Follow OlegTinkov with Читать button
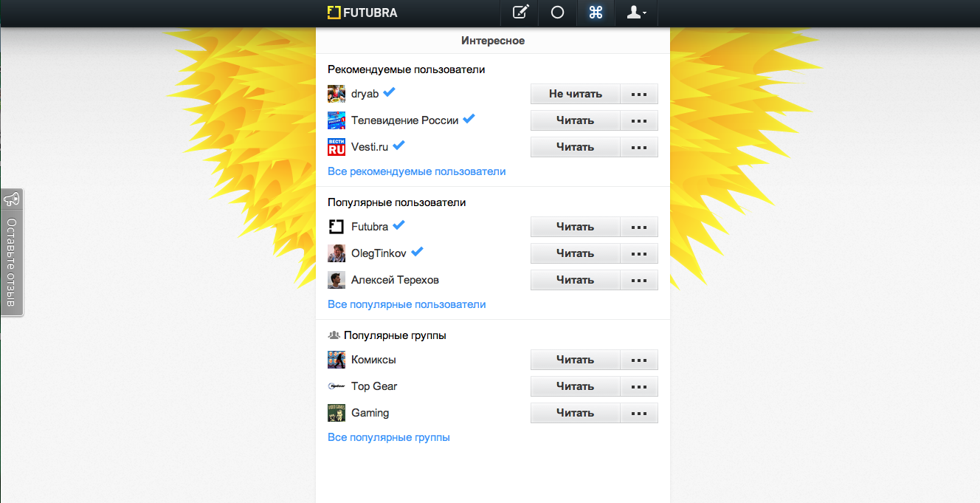Viewport: 980px width, 503px height. pos(576,253)
